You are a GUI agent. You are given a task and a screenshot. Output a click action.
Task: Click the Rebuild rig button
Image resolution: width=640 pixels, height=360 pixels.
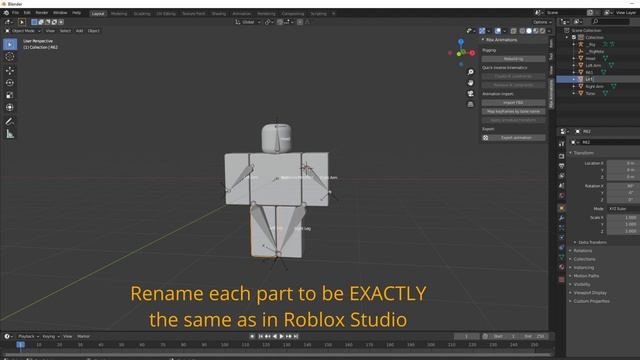coord(513,59)
